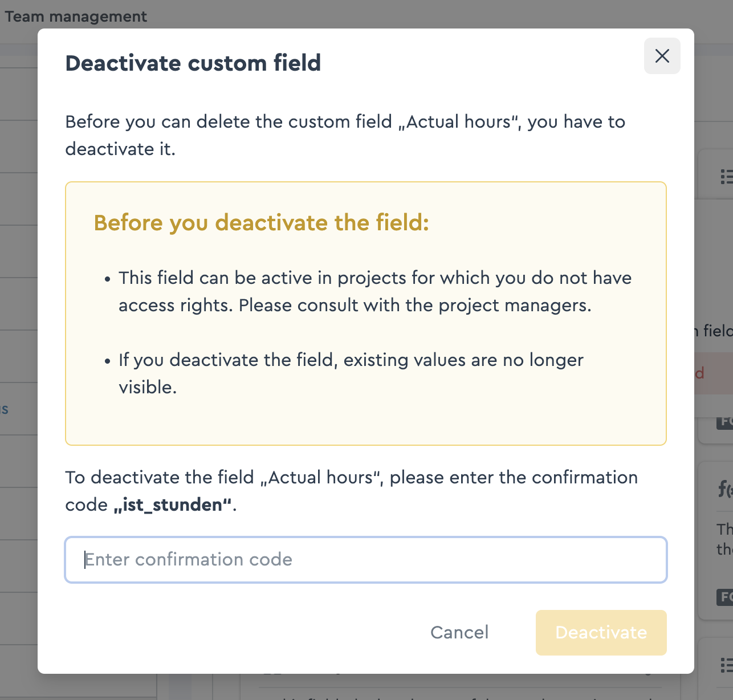Click the dialog title Deactivate custom field

[x=194, y=63]
